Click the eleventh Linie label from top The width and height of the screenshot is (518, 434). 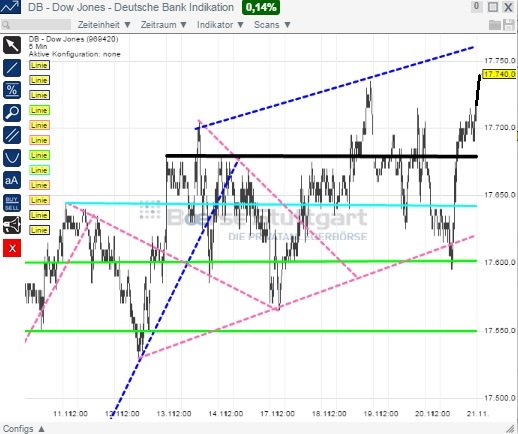(39, 215)
